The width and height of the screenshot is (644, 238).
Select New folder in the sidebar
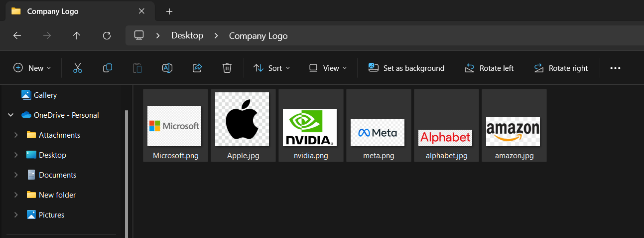(x=51, y=195)
